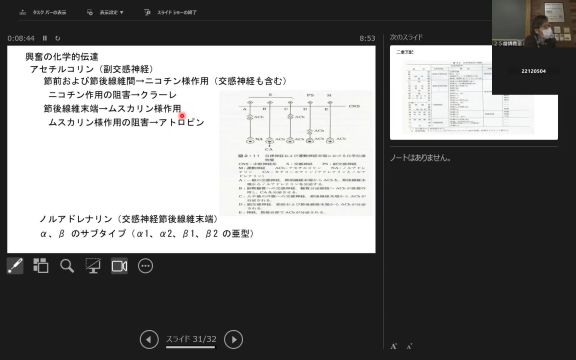This screenshot has height=360, width=576.
Task: Click the no-notes message text
Action: point(421,158)
